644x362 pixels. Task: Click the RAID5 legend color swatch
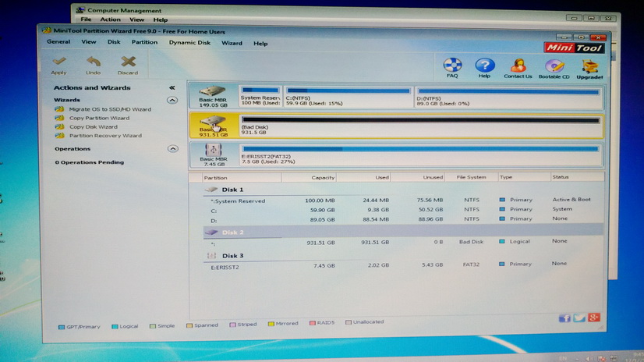pos(313,323)
